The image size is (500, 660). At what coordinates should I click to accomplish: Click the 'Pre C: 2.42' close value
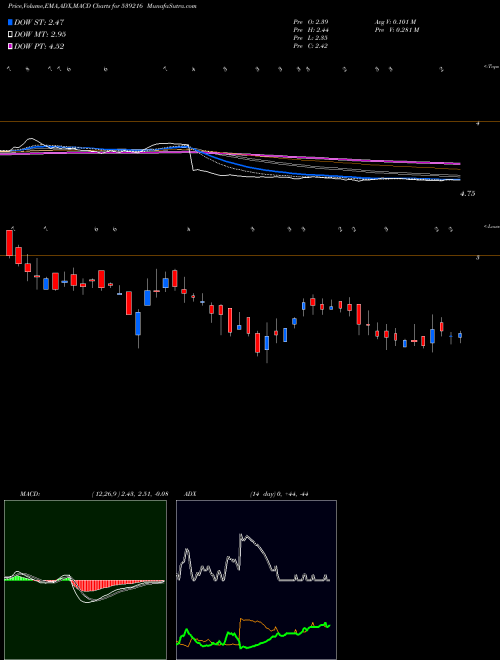[x=311, y=46]
